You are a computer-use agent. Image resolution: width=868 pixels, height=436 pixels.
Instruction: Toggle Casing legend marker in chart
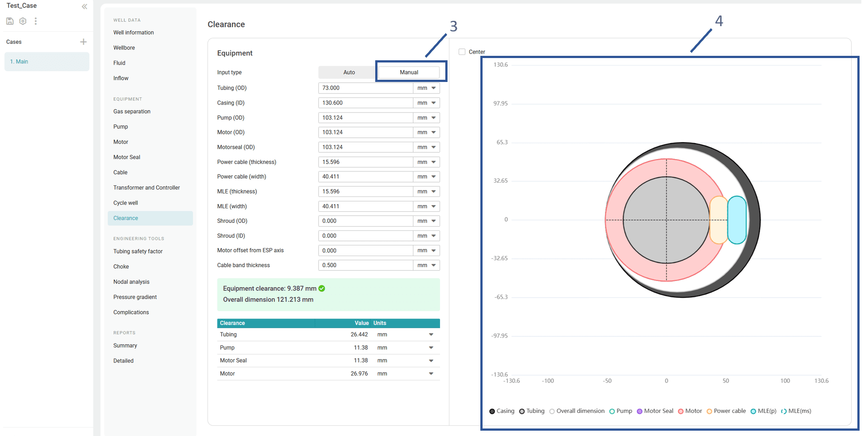pyautogui.click(x=492, y=411)
